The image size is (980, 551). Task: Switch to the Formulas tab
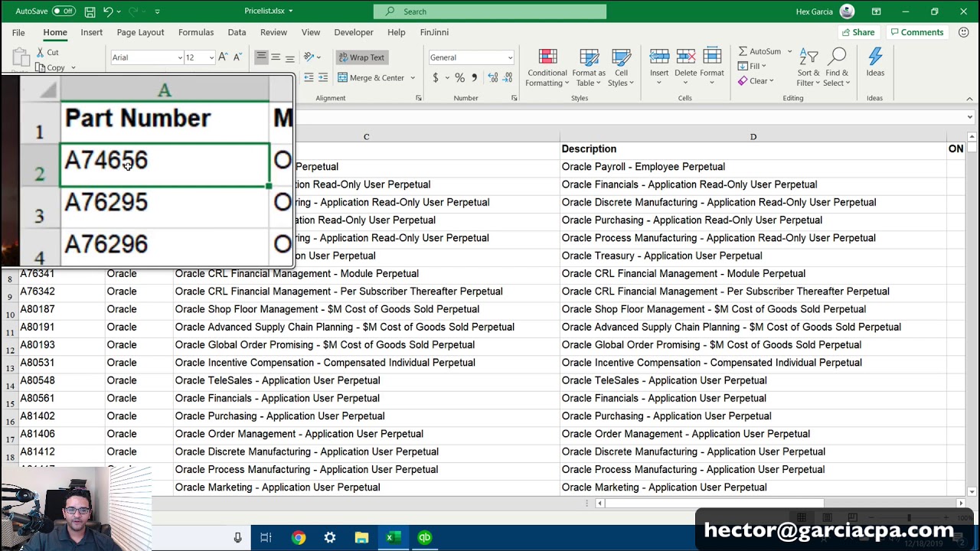[x=196, y=32]
